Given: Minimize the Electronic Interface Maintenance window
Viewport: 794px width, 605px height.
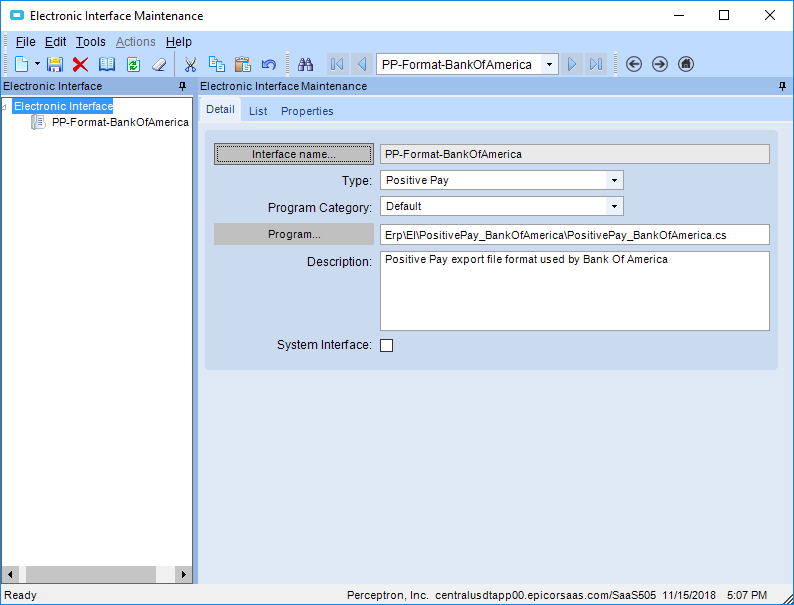Looking at the screenshot, I should 679,15.
